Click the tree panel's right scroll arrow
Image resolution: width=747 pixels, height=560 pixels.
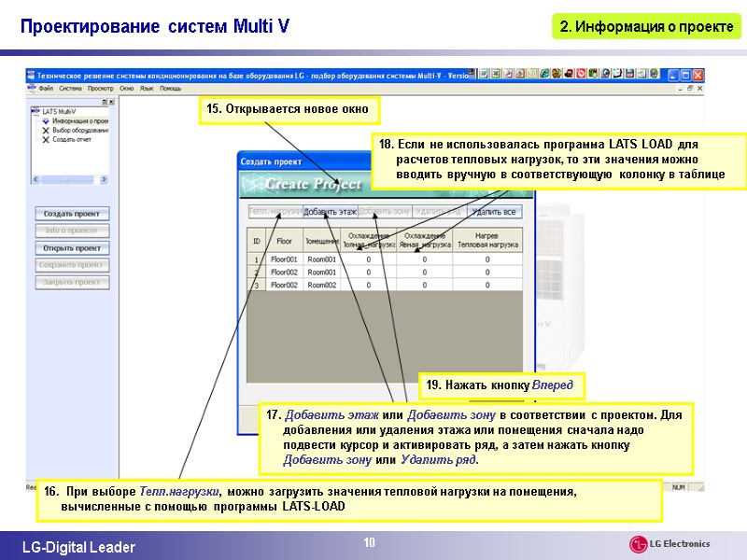coord(104,179)
